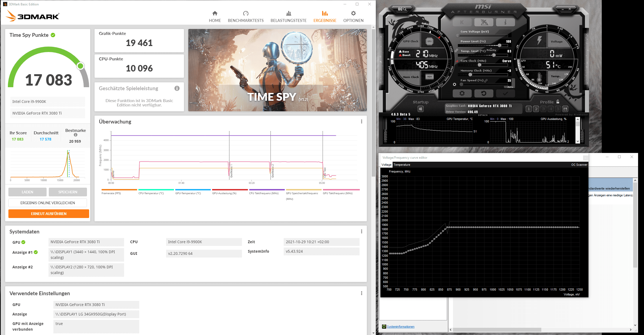Click the Time Spy hero image
The image size is (644, 335).
click(x=277, y=70)
